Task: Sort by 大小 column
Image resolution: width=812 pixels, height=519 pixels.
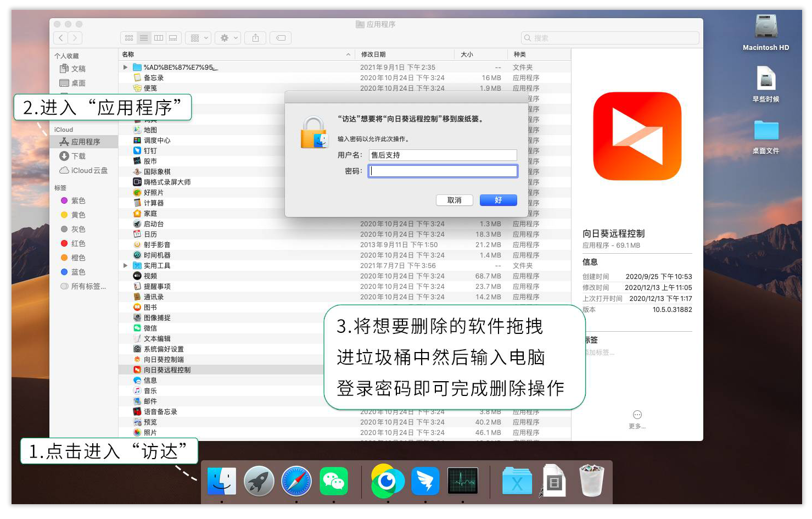Action: [x=480, y=54]
